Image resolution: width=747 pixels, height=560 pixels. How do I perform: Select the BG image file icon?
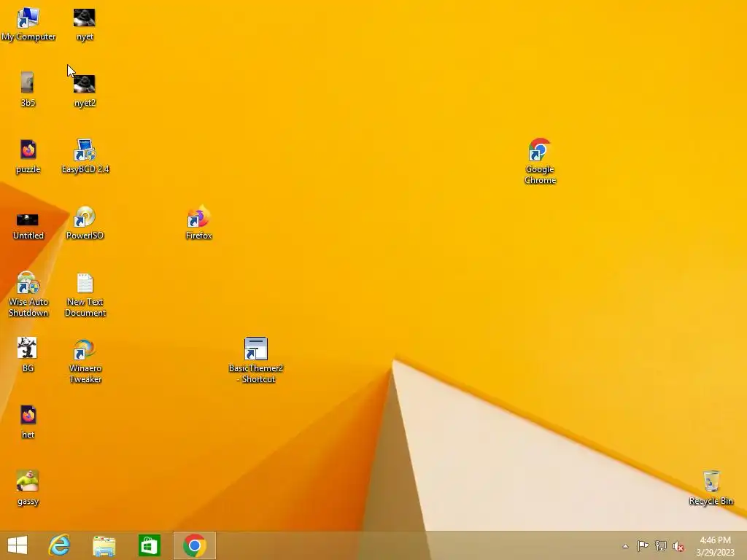(x=28, y=355)
